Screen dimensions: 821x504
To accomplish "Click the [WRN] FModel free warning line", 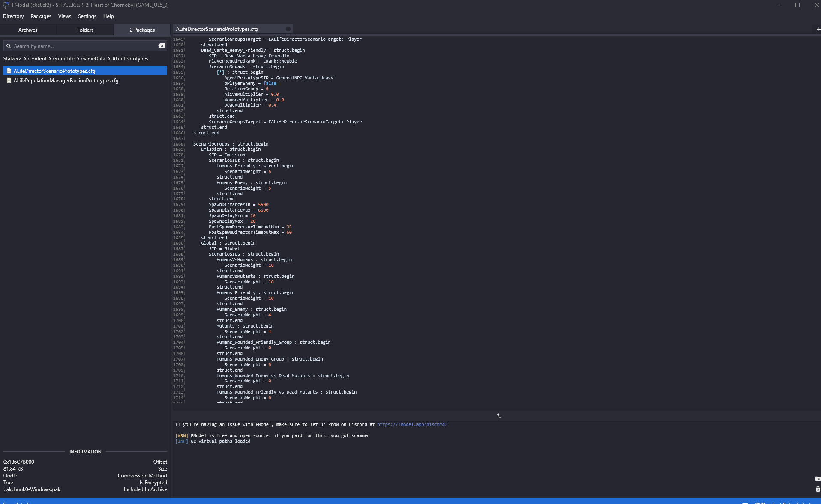I will click(x=272, y=436).
